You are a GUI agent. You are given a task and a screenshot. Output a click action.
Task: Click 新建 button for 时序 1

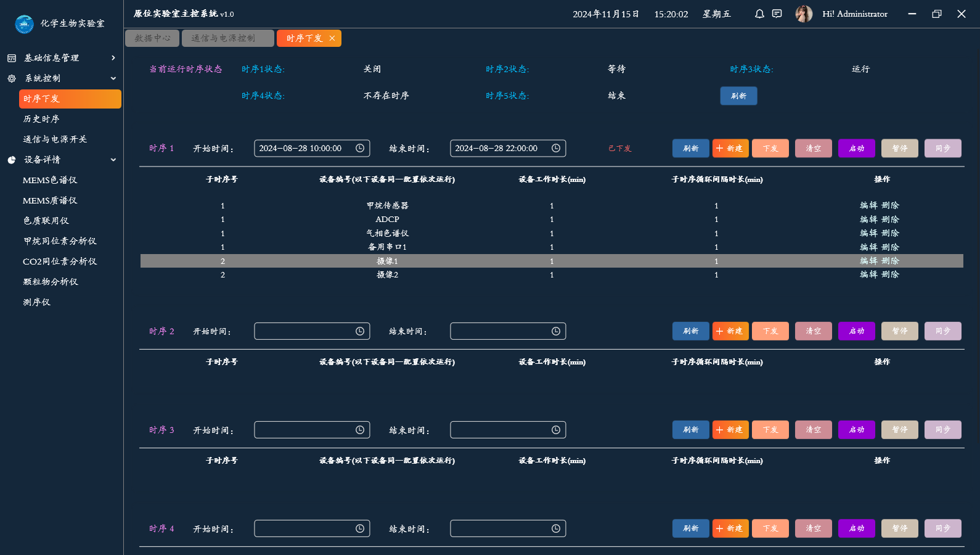coord(730,149)
